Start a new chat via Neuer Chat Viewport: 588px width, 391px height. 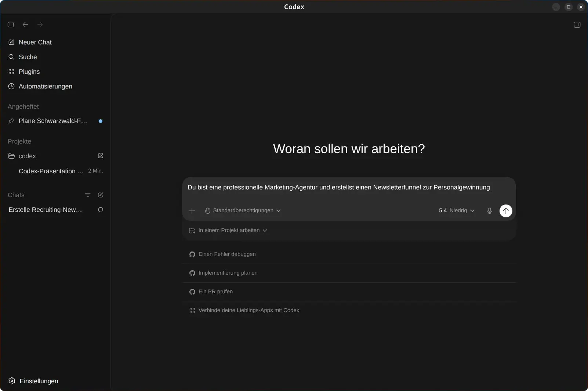pyautogui.click(x=55, y=42)
